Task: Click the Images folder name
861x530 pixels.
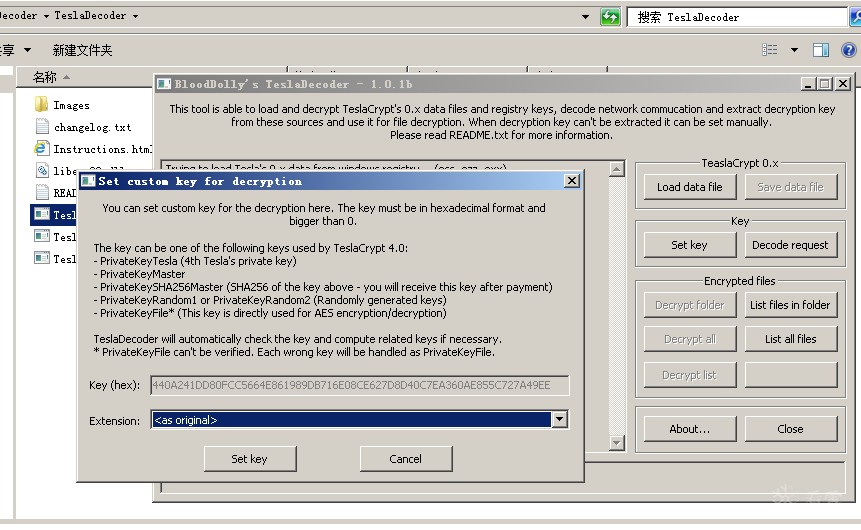Action: tap(71, 105)
